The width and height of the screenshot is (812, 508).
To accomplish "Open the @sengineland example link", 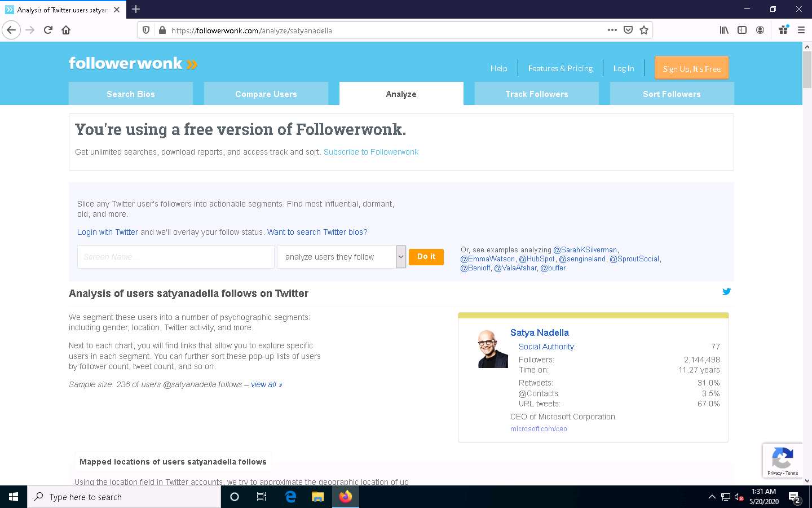I will 582,259.
